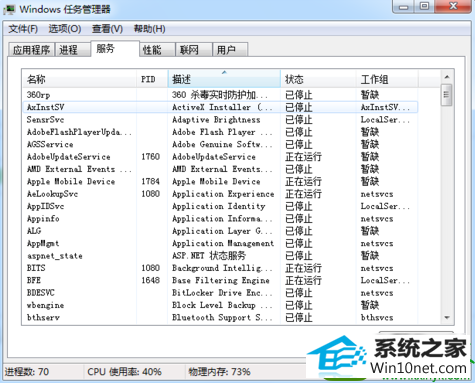Sort by the 工作组 column header

[387, 79]
